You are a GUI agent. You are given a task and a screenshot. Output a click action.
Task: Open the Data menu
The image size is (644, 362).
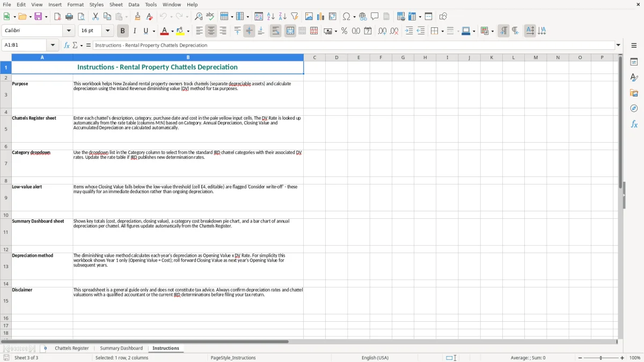134,4
